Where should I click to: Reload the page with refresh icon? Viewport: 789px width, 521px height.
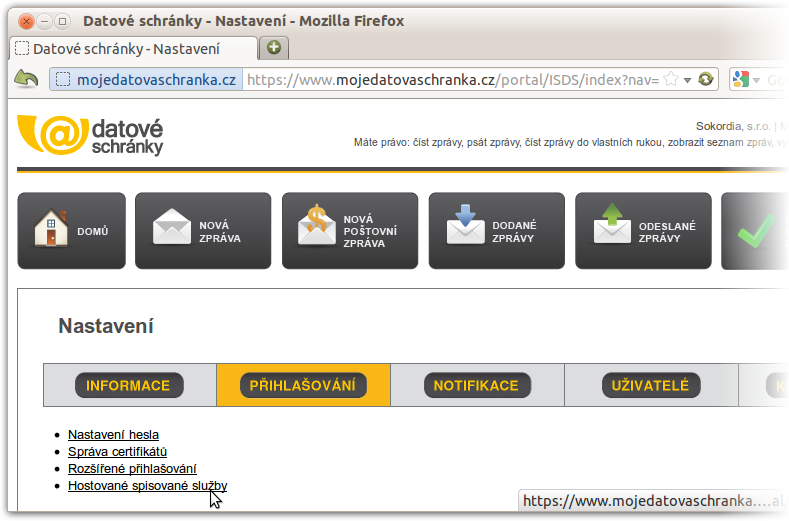point(706,79)
